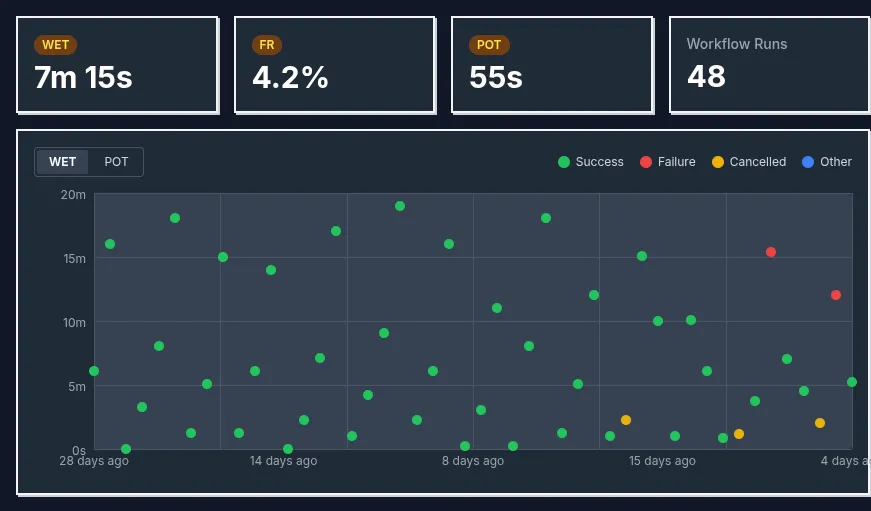Click the FR badge above 4.2%
Screen dimensions: 871x511
click(267, 45)
